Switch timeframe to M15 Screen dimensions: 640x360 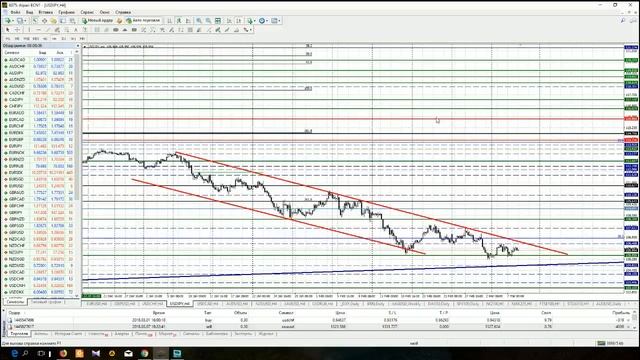pos(27,39)
